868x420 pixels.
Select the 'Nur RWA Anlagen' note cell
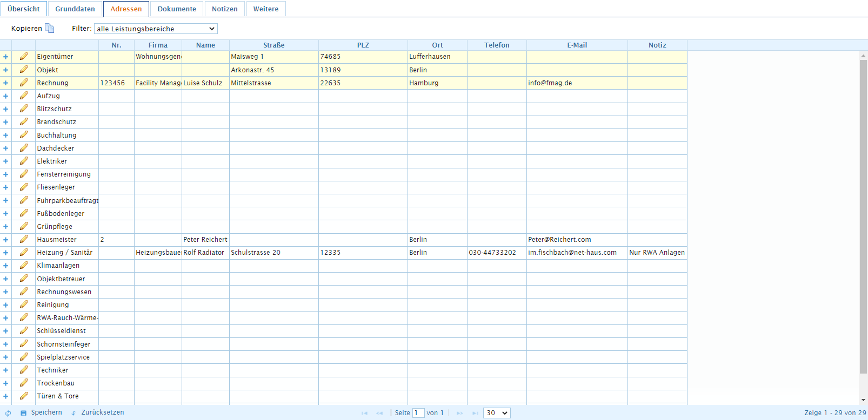(x=657, y=253)
